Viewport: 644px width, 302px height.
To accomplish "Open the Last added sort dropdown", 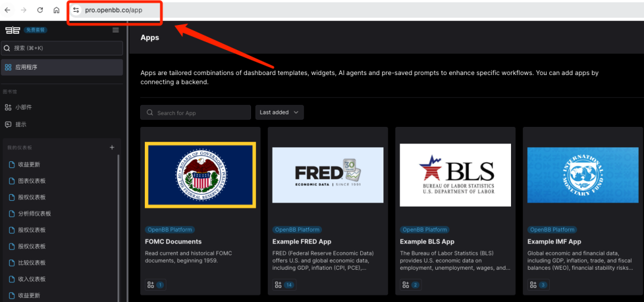I will click(x=280, y=113).
